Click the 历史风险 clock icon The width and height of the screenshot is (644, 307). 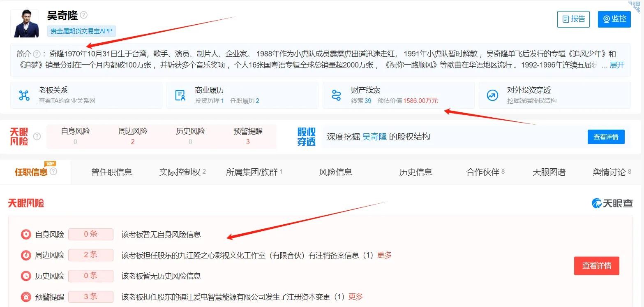pyautogui.click(x=26, y=276)
